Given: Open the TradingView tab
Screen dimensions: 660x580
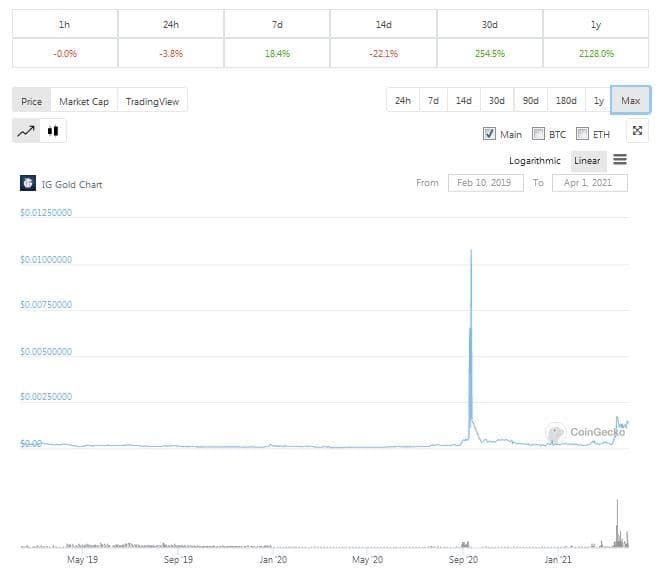Looking at the screenshot, I should (x=153, y=101).
